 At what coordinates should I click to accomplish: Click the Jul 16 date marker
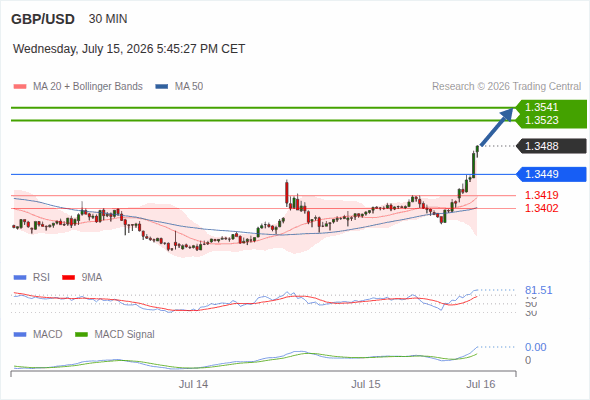click(481, 384)
